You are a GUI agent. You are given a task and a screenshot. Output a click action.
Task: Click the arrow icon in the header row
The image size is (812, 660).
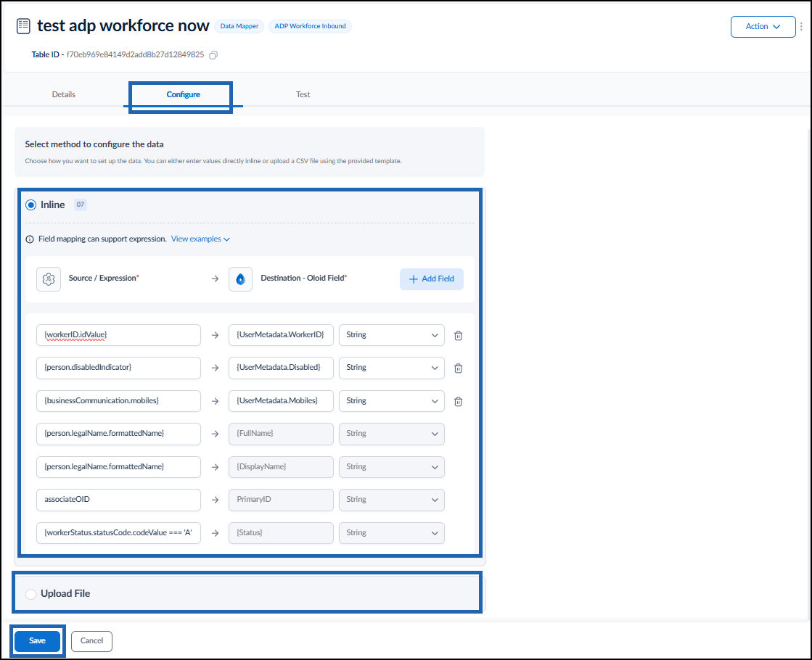215,279
